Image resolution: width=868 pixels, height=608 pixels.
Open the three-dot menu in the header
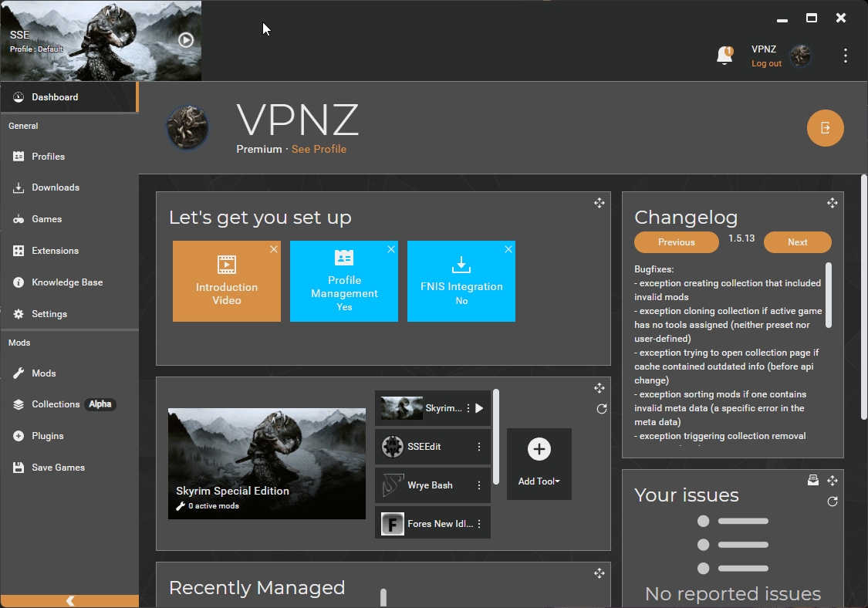(x=846, y=56)
